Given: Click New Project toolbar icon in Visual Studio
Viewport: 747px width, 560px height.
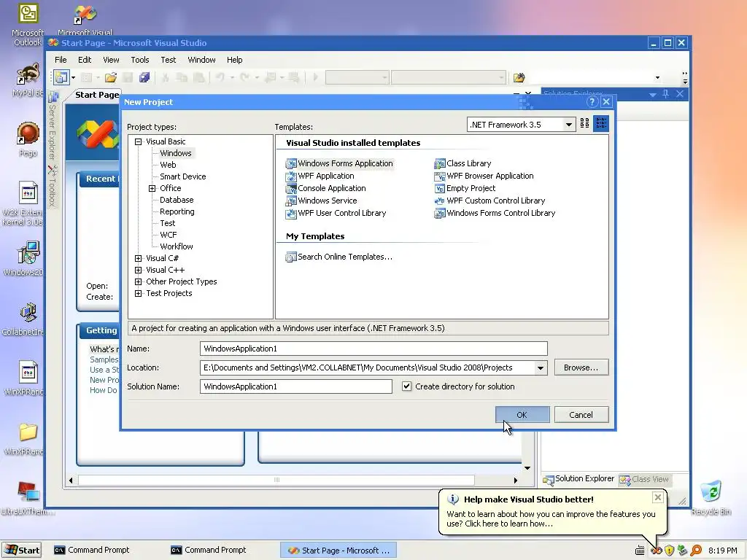Looking at the screenshot, I should tap(61, 77).
